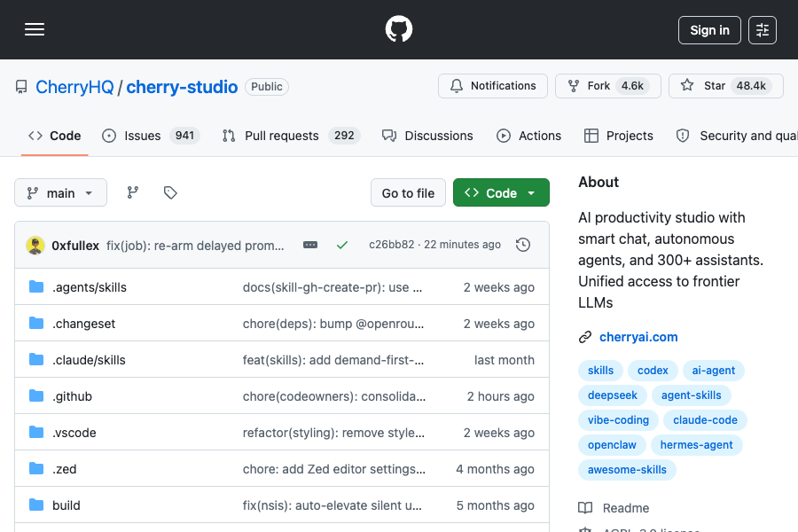Click the .github folder icon
Image resolution: width=798 pixels, height=532 pixels.
tap(36, 396)
